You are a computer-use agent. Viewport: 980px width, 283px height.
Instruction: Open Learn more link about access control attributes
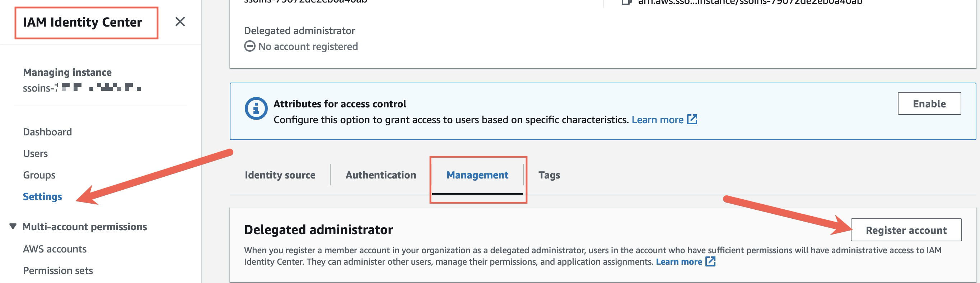coord(657,120)
